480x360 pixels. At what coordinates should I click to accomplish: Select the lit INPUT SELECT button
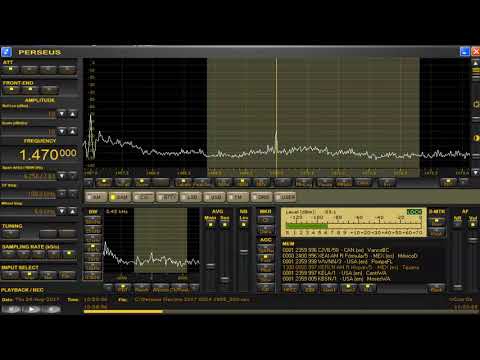point(29,275)
